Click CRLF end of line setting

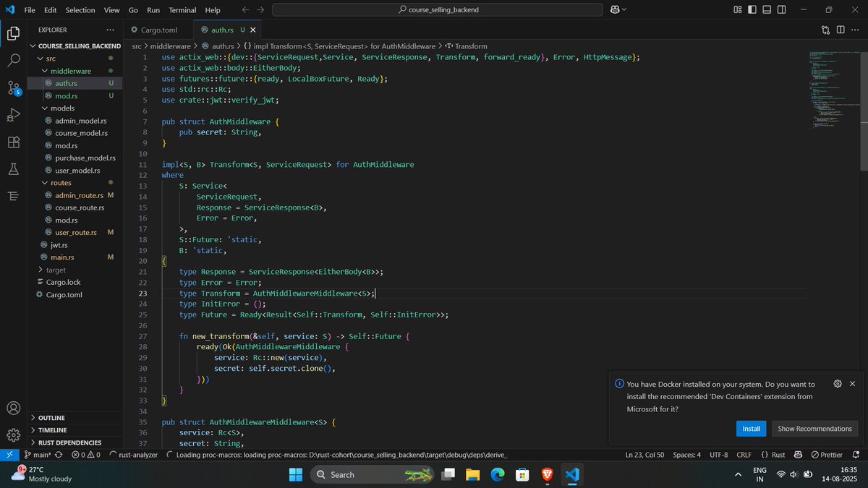pyautogui.click(x=744, y=455)
